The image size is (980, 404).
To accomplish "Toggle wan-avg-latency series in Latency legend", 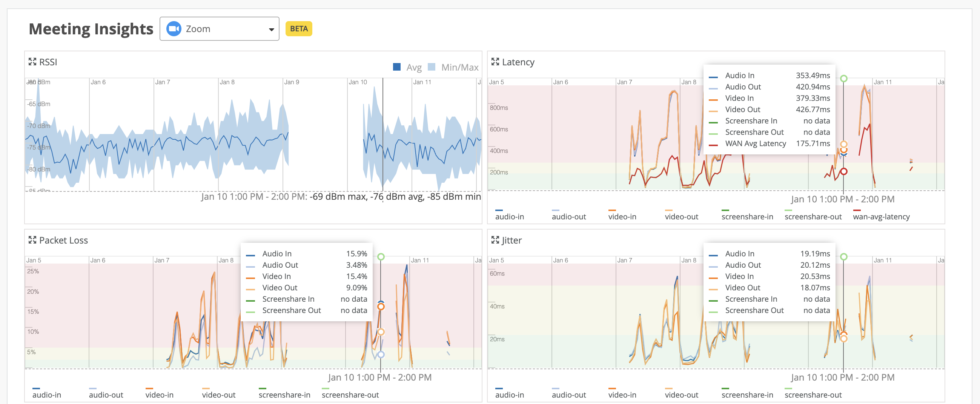I will click(x=881, y=216).
